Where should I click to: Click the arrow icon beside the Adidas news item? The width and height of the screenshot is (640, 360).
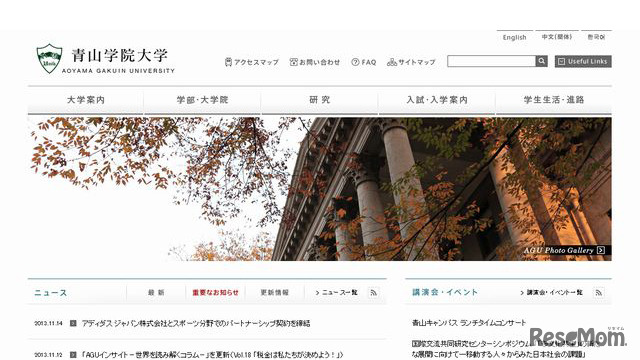(x=73, y=323)
